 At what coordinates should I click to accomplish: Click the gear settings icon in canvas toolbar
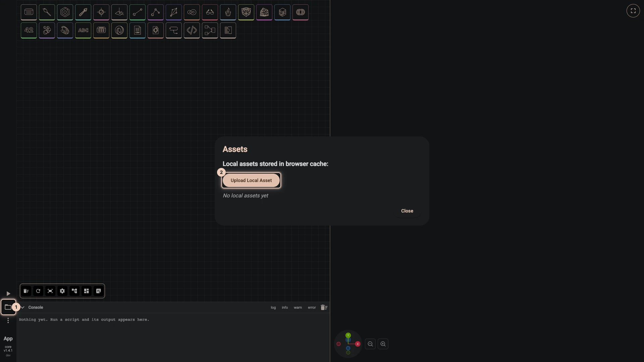point(62,291)
